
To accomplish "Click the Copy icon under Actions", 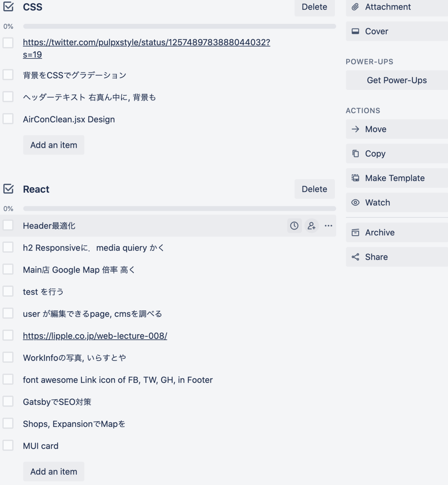I will pos(355,154).
